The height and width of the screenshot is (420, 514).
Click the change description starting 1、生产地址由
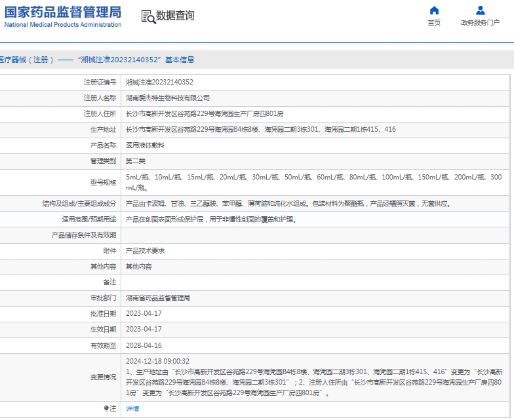(x=314, y=383)
